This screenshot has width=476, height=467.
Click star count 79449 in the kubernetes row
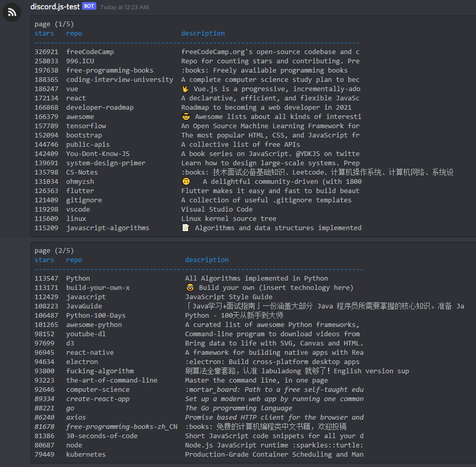[44, 455]
